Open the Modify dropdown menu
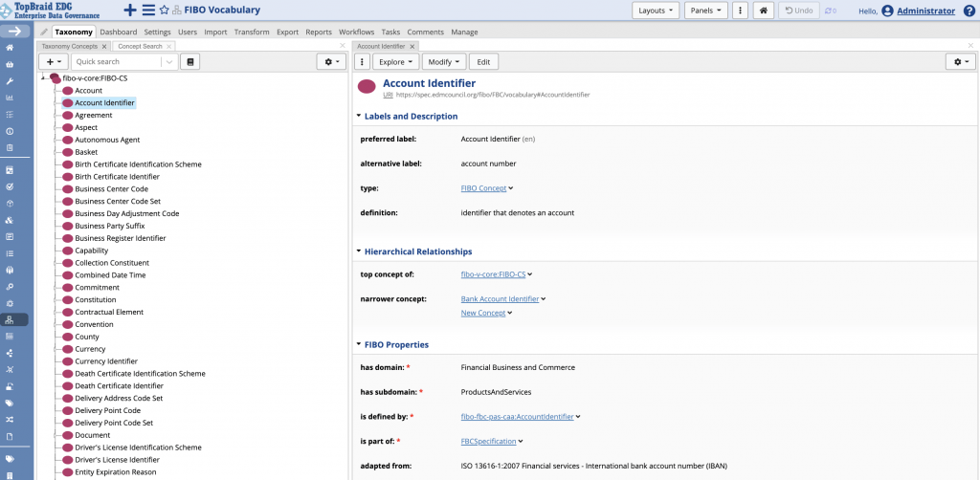The width and height of the screenshot is (980, 480). [x=444, y=62]
